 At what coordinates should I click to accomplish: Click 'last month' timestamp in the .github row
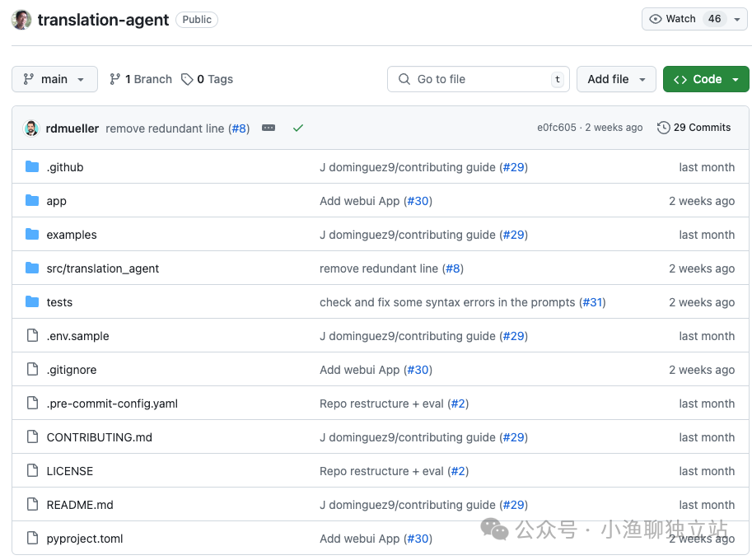click(x=707, y=167)
